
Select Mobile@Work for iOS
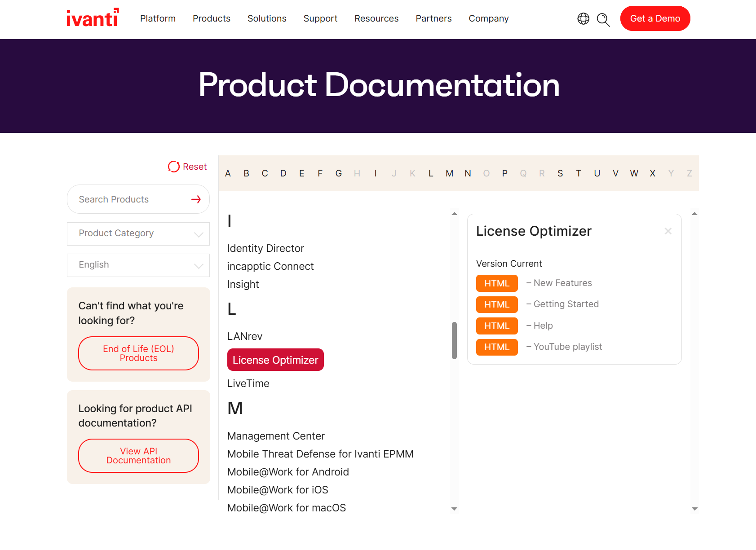[278, 490]
